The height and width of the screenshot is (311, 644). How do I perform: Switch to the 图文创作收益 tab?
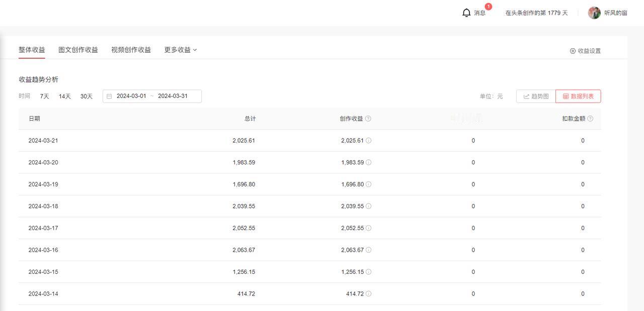[x=78, y=50]
